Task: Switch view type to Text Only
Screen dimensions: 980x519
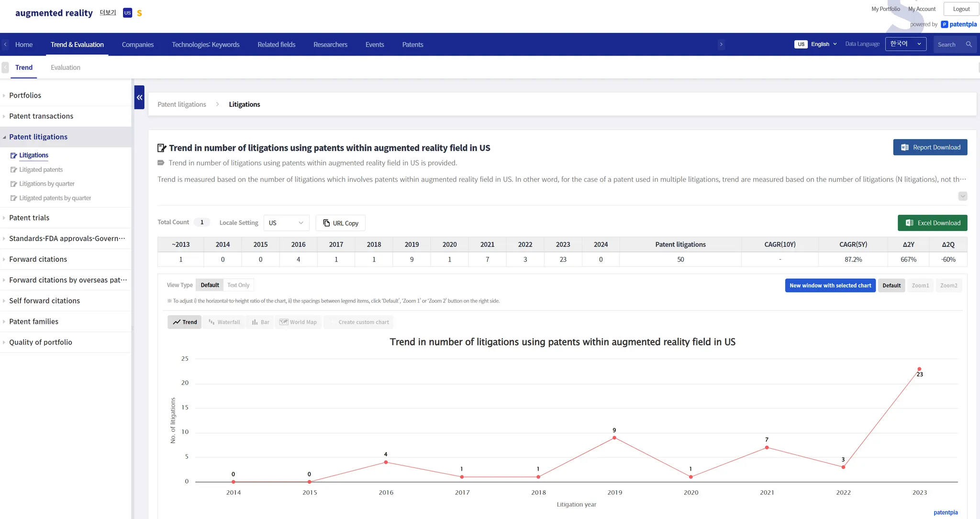Action: pyautogui.click(x=238, y=285)
